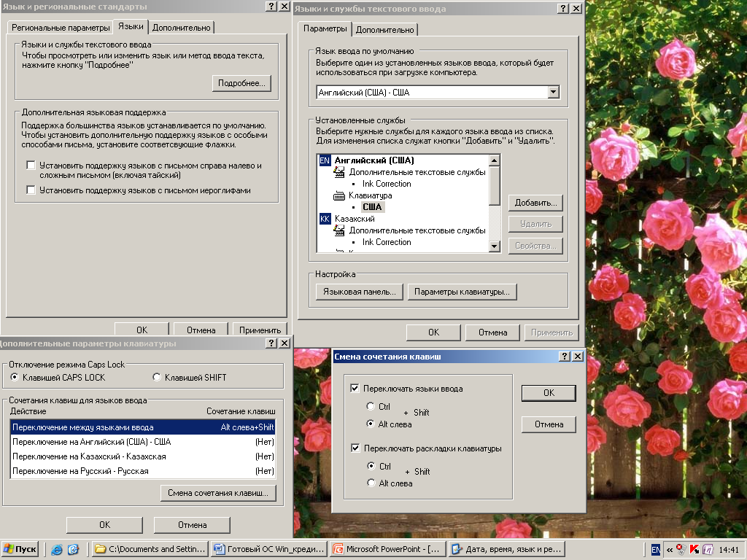Select Переключение на Русский row
The width and height of the screenshot is (747, 560).
142,471
